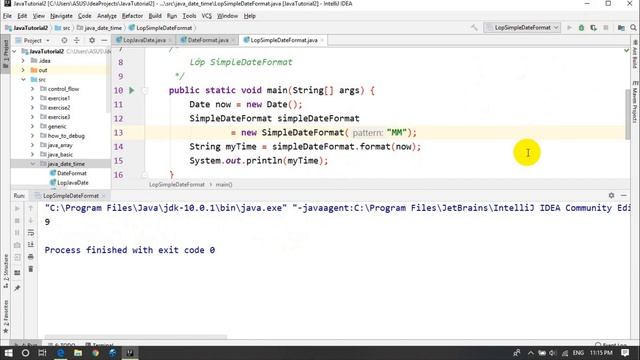Click the green Debug bug icon
The image size is (640, 360).
click(x=581, y=28)
